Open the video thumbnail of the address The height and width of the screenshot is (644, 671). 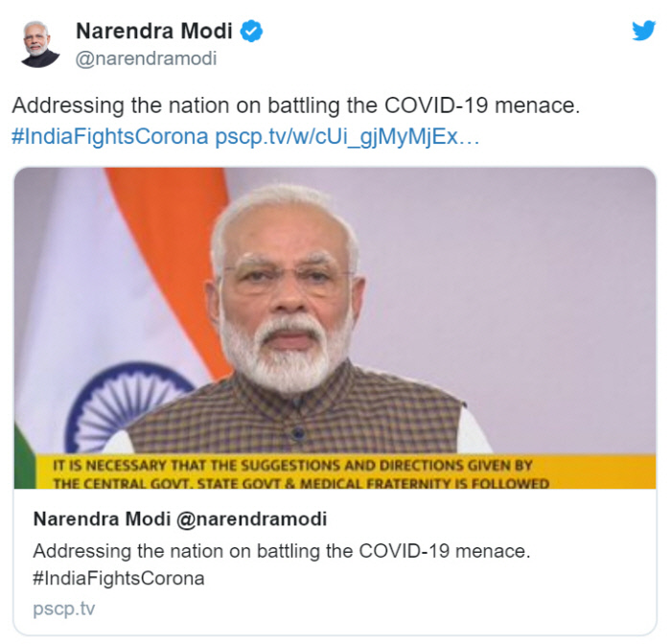click(x=335, y=328)
